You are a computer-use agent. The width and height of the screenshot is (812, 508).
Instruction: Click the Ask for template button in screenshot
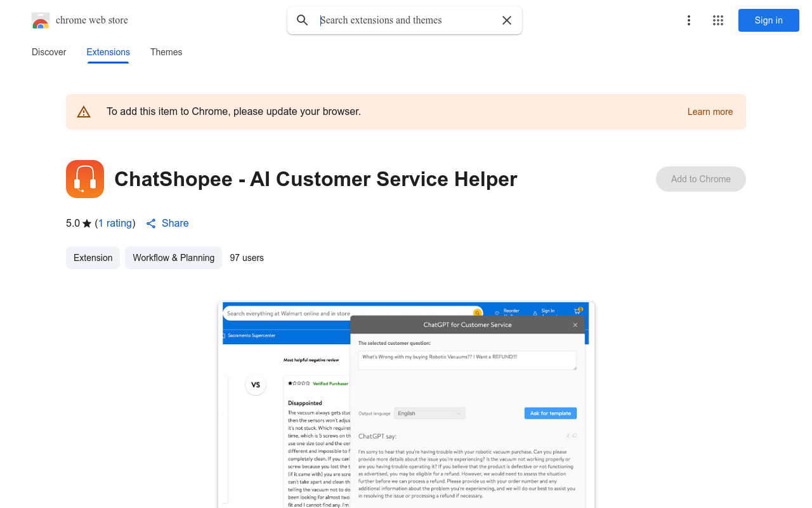tap(551, 413)
